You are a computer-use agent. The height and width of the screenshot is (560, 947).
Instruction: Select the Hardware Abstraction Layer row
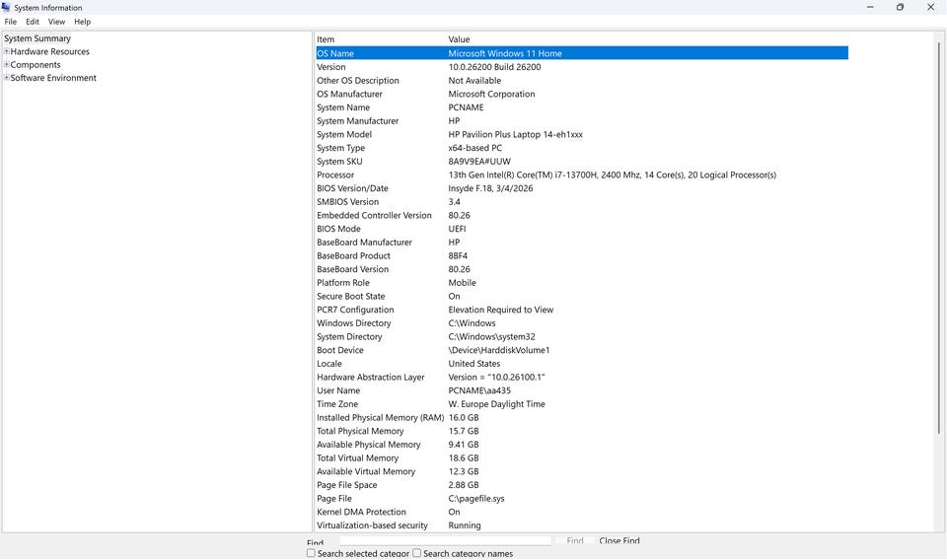pyautogui.click(x=582, y=378)
